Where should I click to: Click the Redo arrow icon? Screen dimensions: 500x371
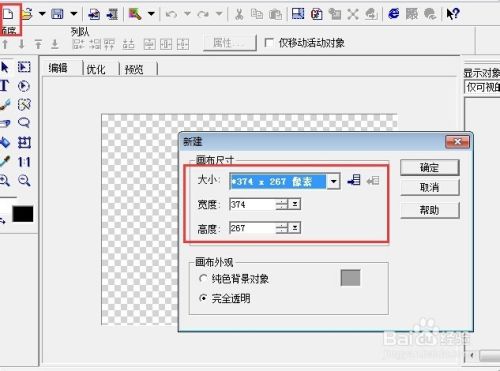click(x=203, y=14)
